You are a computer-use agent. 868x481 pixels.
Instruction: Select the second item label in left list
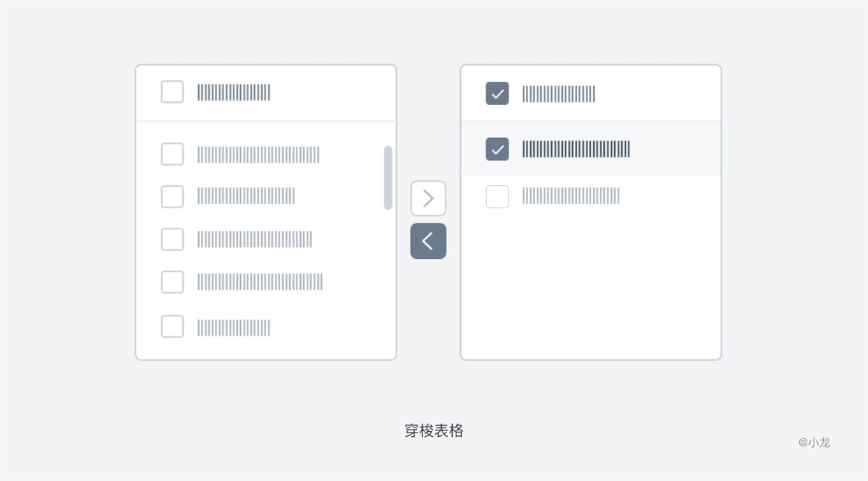[246, 196]
